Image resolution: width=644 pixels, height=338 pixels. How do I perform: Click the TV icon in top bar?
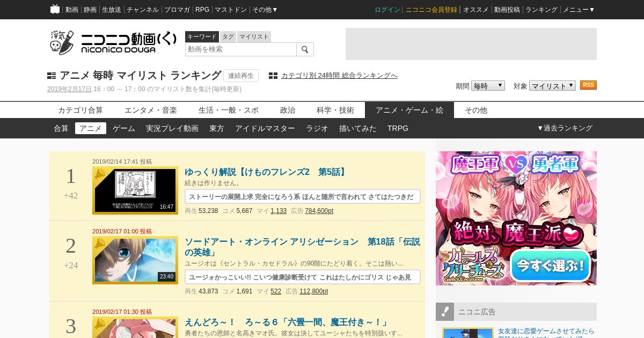55,9
